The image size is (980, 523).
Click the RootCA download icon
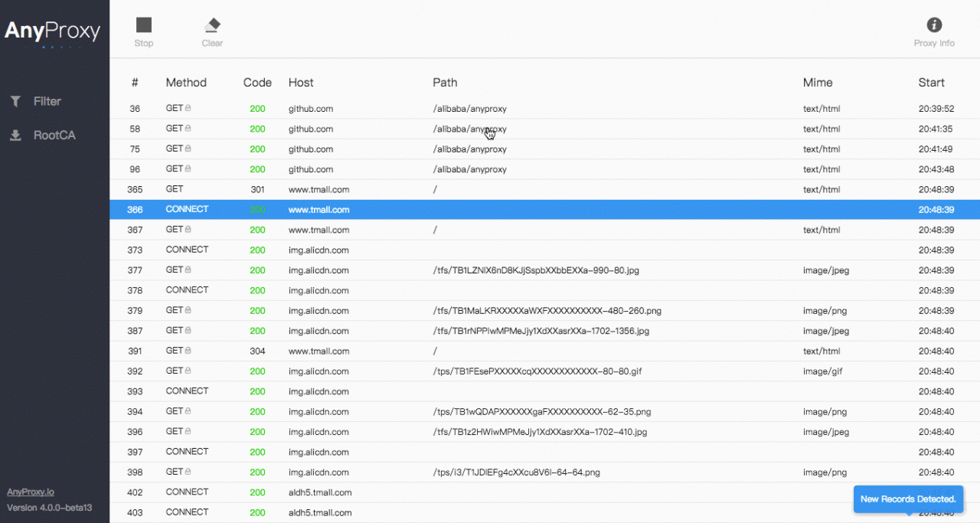[15, 136]
